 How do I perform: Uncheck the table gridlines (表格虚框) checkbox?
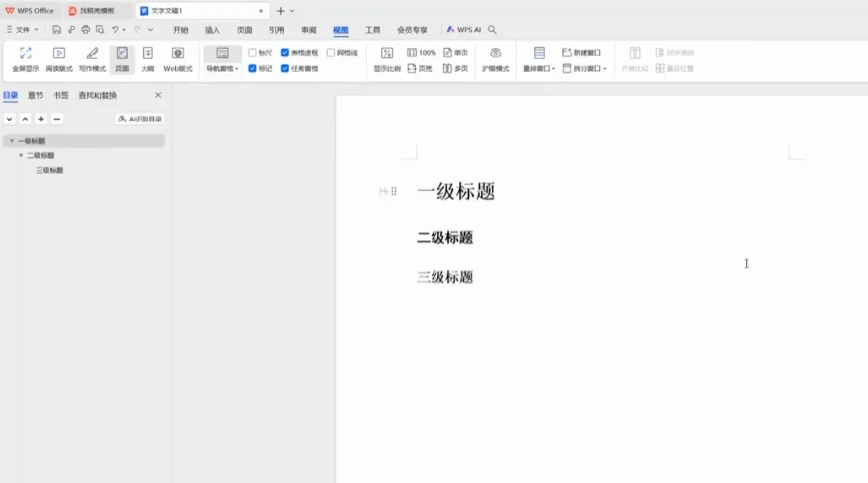(285, 52)
